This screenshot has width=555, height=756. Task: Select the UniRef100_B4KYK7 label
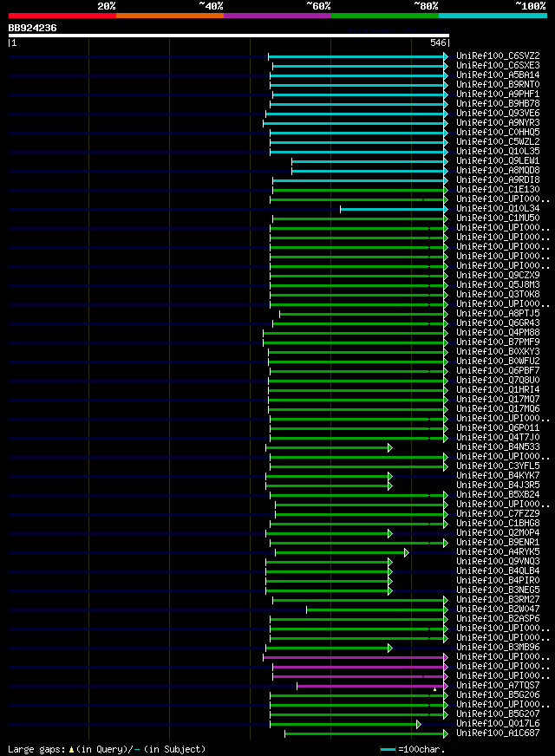click(498, 475)
